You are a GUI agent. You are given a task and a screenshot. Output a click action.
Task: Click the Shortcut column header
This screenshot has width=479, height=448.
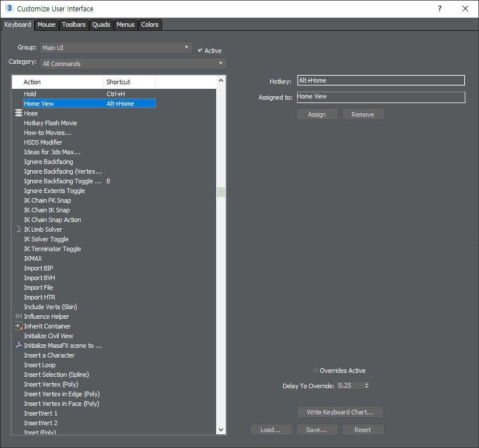click(x=130, y=82)
